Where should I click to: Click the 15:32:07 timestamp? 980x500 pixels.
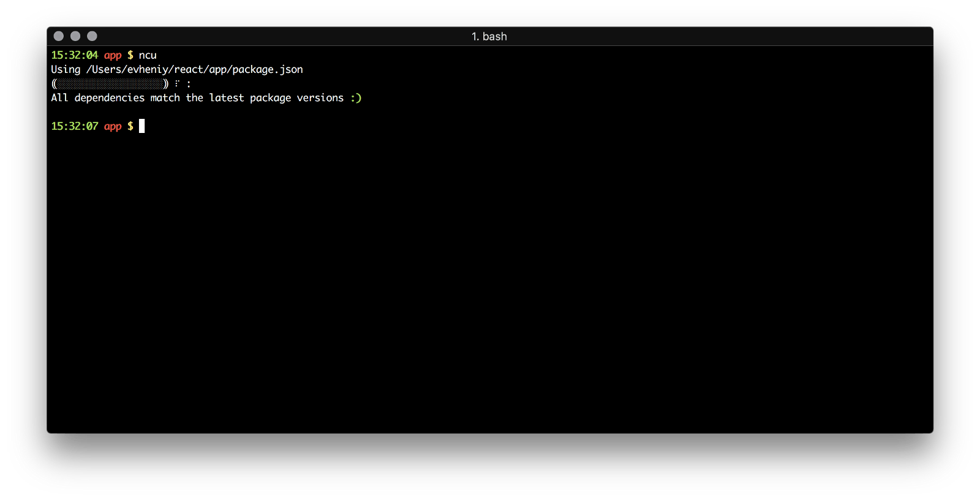(74, 126)
